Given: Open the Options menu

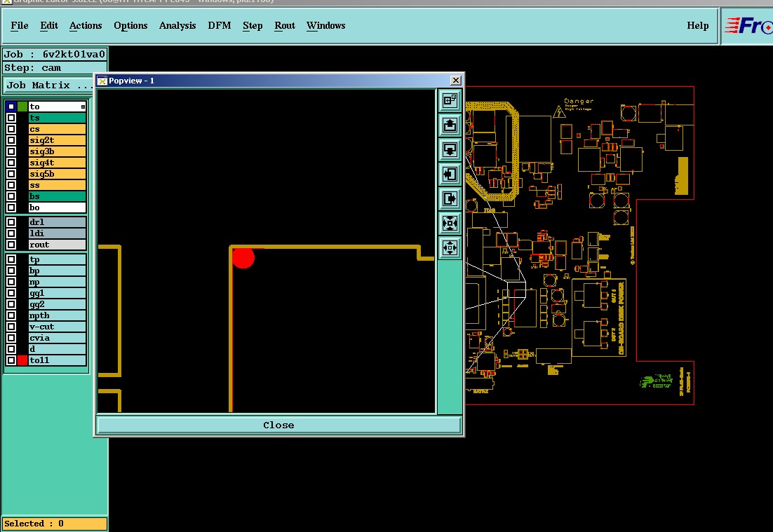Looking at the screenshot, I should point(130,26).
